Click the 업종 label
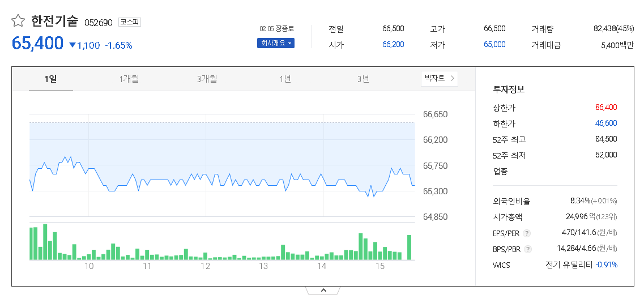 coord(500,171)
